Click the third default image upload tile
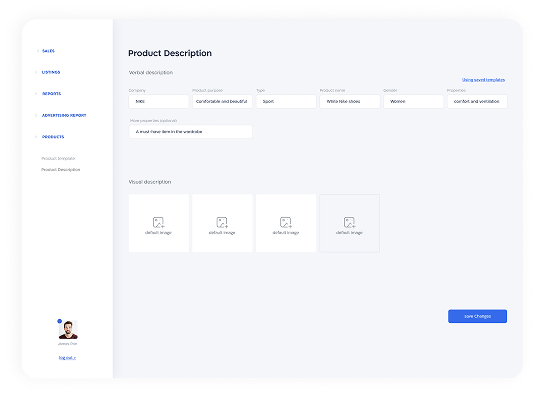 [286, 223]
